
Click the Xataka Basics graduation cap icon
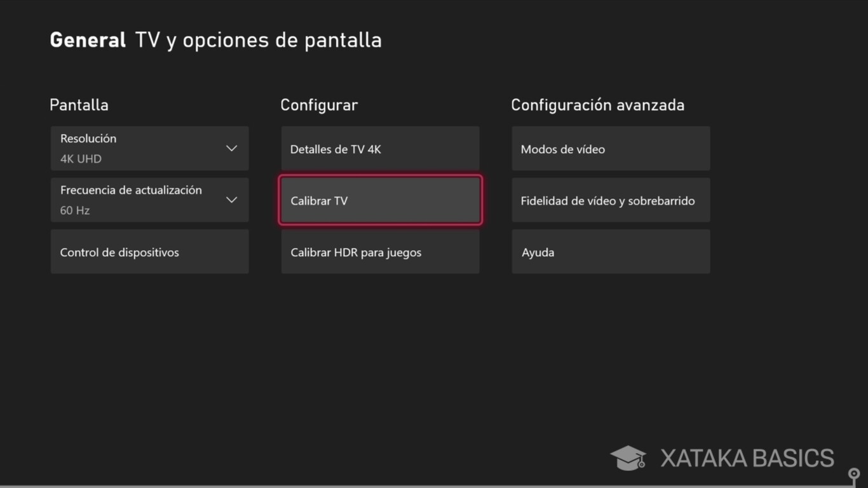pyautogui.click(x=628, y=457)
